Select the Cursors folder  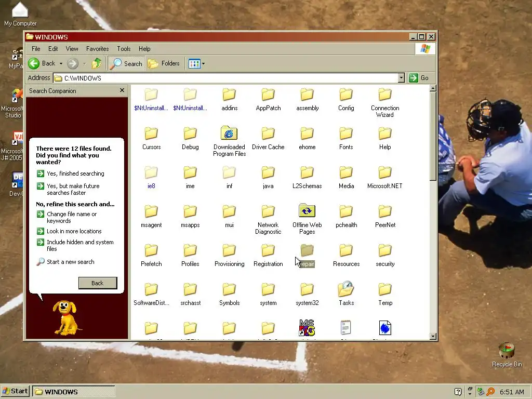click(151, 138)
